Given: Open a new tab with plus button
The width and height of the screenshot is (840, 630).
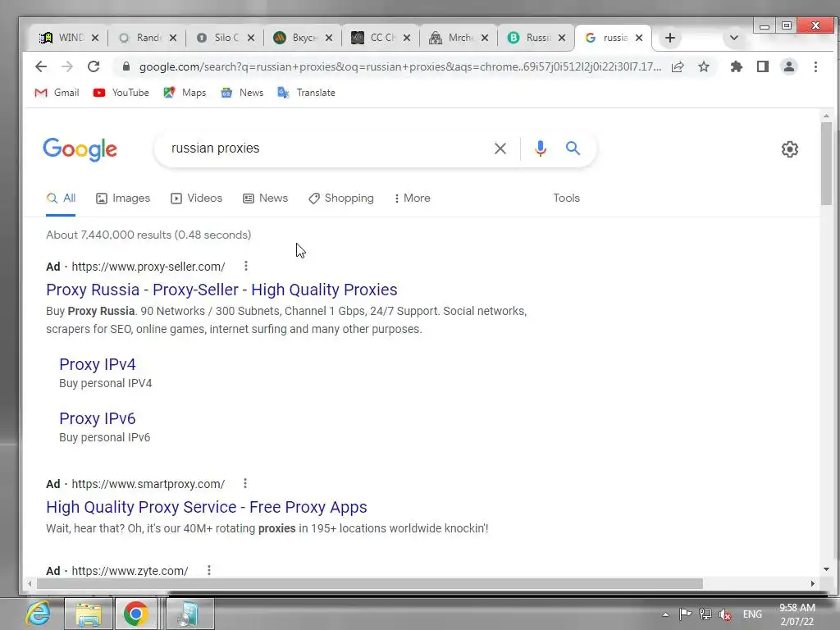Looking at the screenshot, I should (669, 38).
